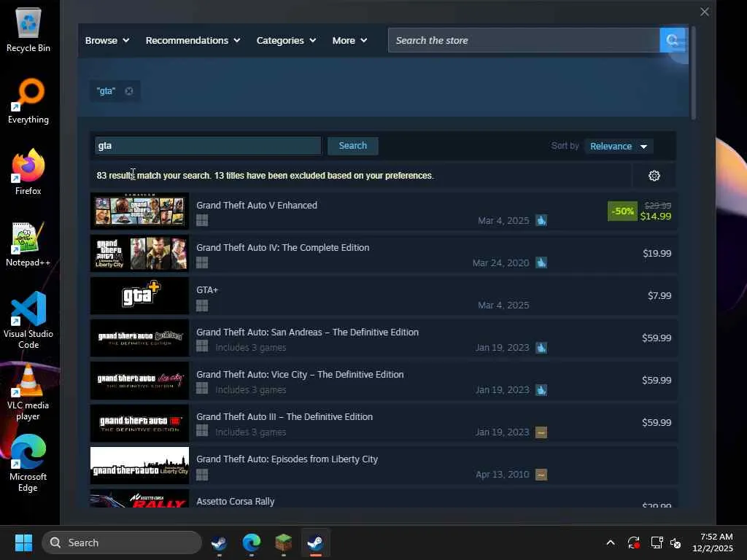Click the Steam page vertical scrollbar

(x=694, y=73)
